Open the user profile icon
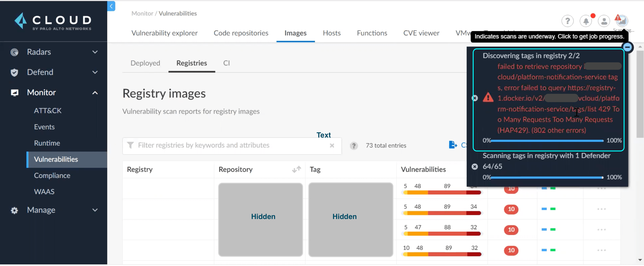This screenshot has width=644, height=266. click(604, 21)
